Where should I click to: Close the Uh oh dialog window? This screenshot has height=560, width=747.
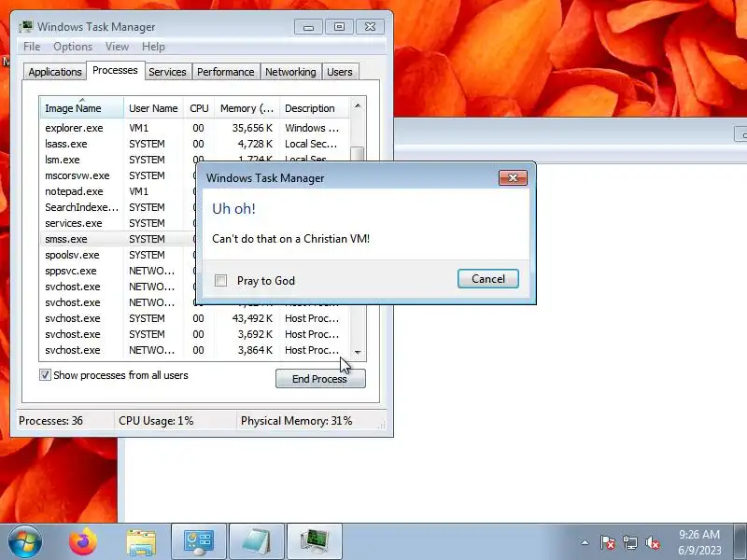pos(513,177)
